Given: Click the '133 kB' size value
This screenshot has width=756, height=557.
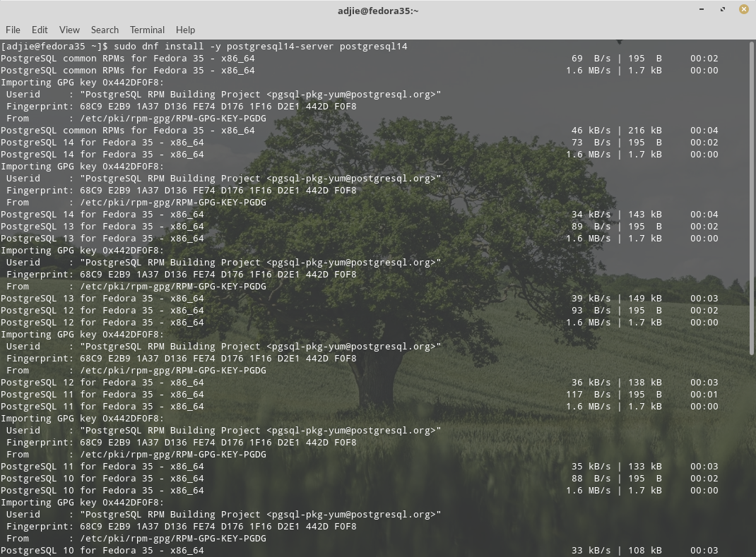Looking at the screenshot, I should click(645, 467).
